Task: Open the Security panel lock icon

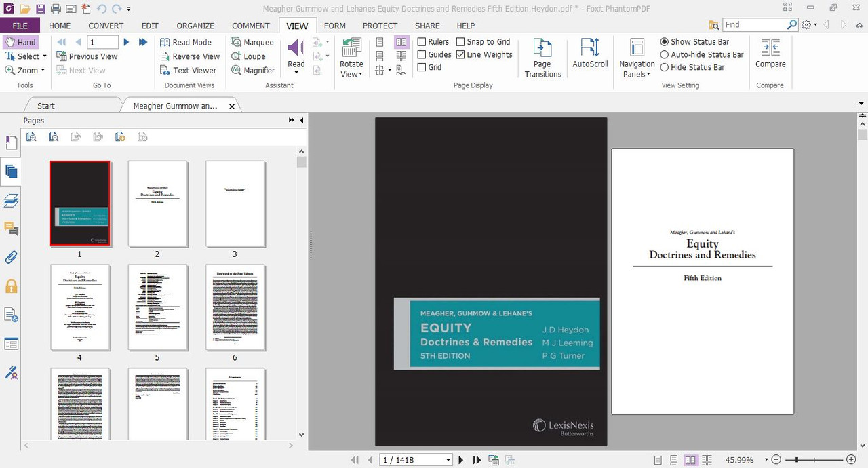Action: tap(11, 286)
